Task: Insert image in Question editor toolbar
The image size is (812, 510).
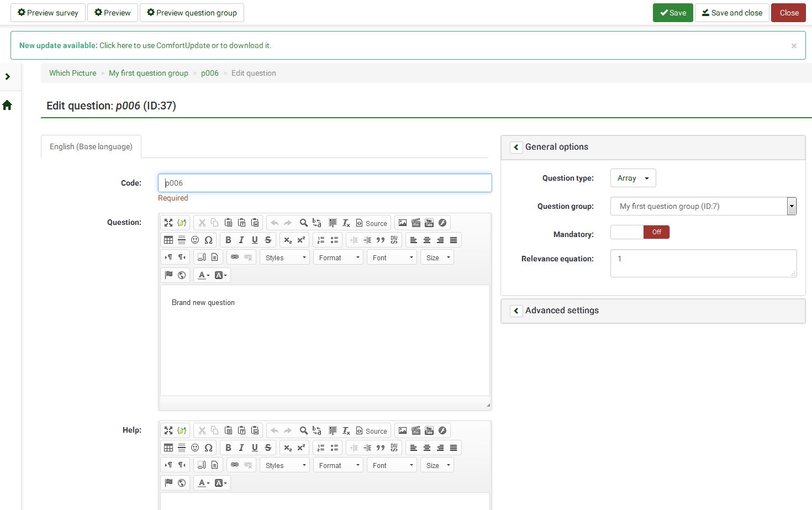Action: pos(403,223)
